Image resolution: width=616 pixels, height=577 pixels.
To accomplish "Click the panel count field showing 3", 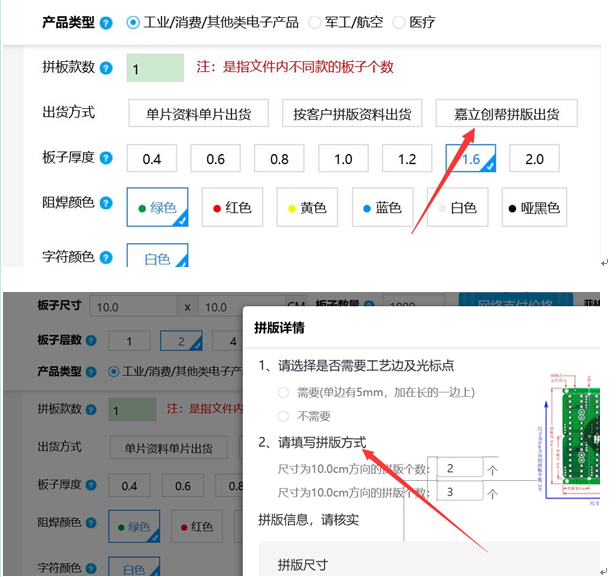I will (x=459, y=492).
